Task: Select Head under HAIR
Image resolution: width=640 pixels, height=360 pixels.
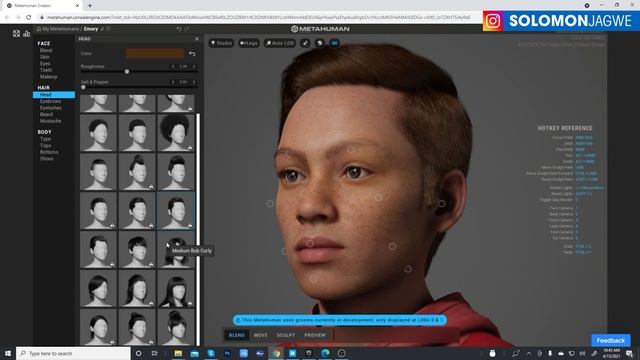Action: coord(54,95)
